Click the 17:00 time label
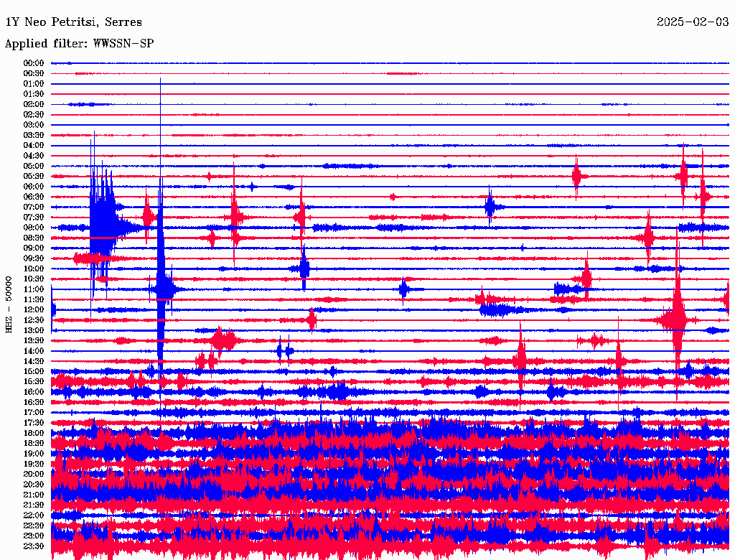The image size is (735, 560). [x=34, y=412]
